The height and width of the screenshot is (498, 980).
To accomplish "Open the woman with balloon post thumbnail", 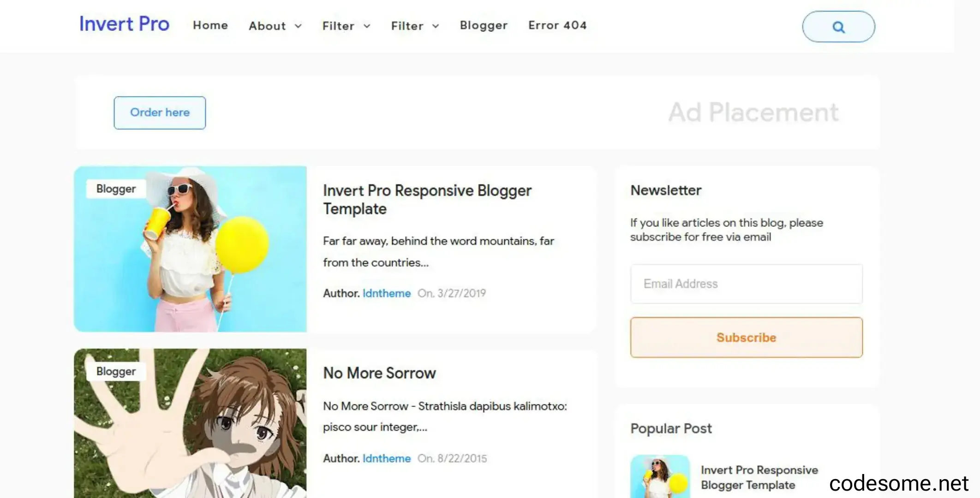I will click(x=190, y=249).
